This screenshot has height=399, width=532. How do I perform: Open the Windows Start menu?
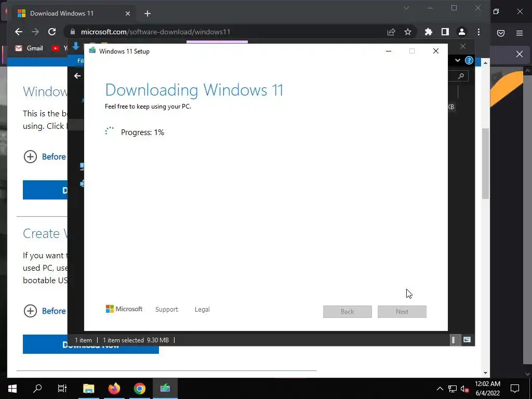[x=12, y=388]
